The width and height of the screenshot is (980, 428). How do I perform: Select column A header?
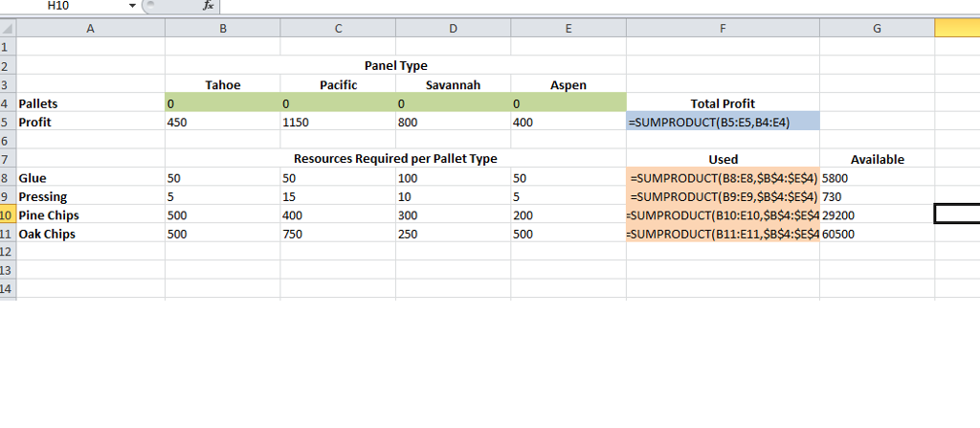click(91, 28)
